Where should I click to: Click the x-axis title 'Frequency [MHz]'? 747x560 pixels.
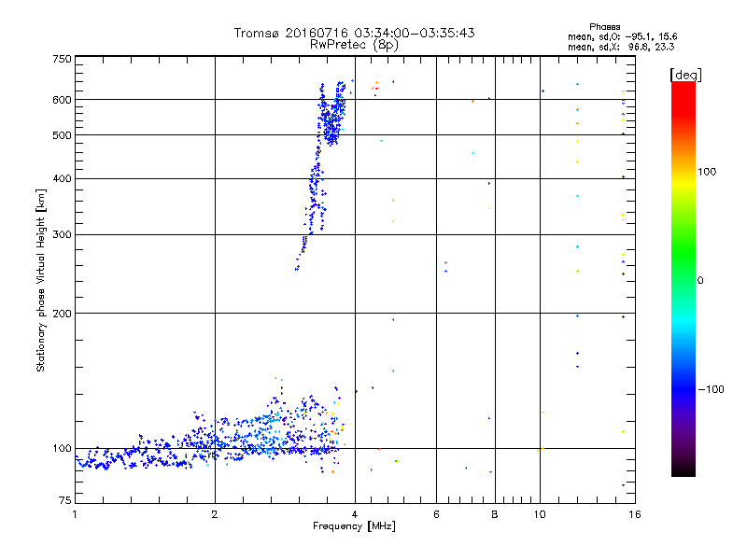coord(354,526)
